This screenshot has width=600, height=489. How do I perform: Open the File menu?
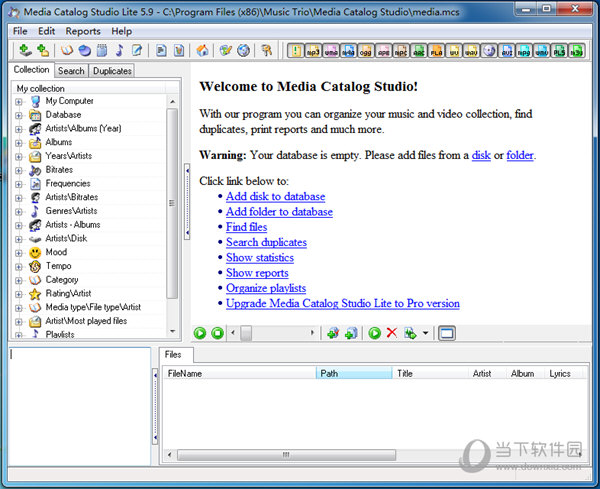(20, 31)
